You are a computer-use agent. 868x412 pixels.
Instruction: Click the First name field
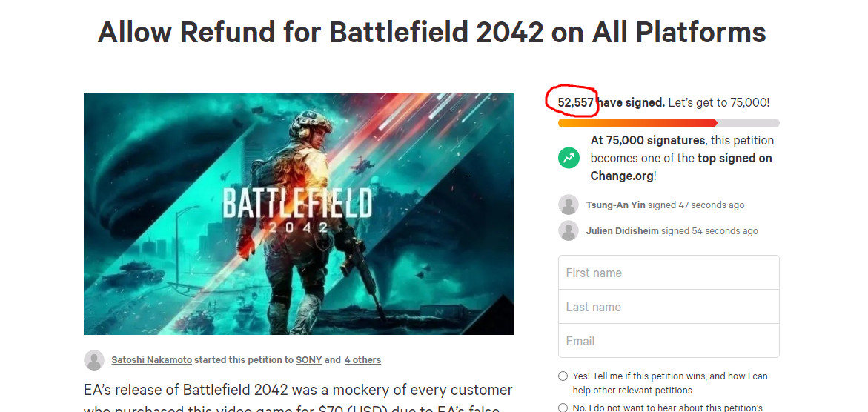click(668, 273)
